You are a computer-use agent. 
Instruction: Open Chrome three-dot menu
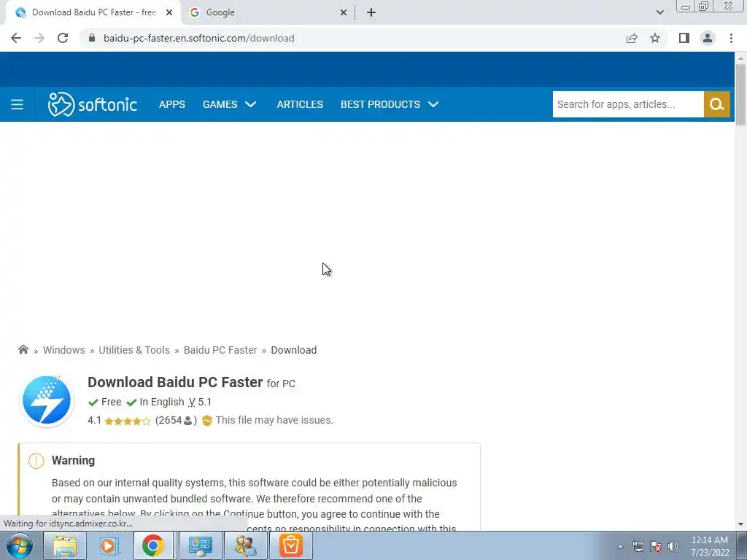[731, 38]
